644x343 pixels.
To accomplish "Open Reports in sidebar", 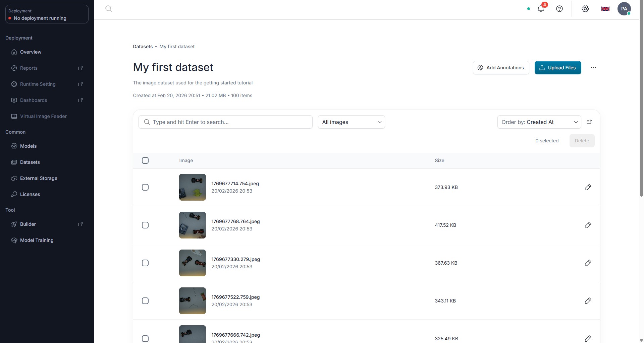I will click(x=47, y=68).
